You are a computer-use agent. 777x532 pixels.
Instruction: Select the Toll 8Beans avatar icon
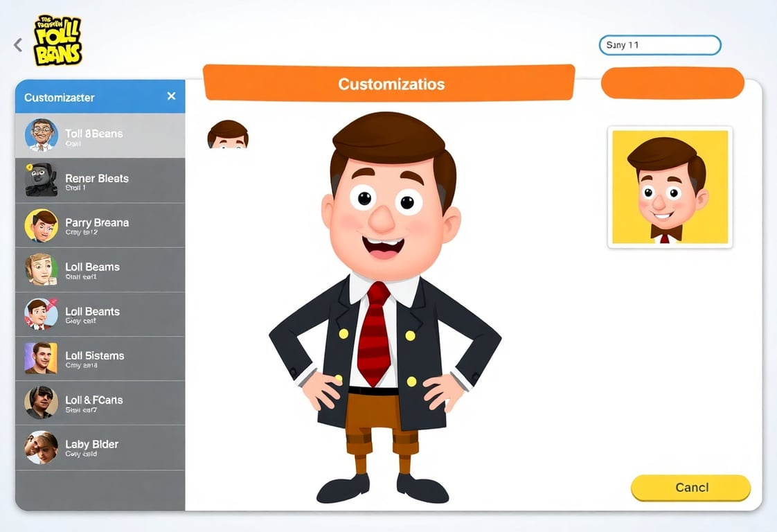42,135
